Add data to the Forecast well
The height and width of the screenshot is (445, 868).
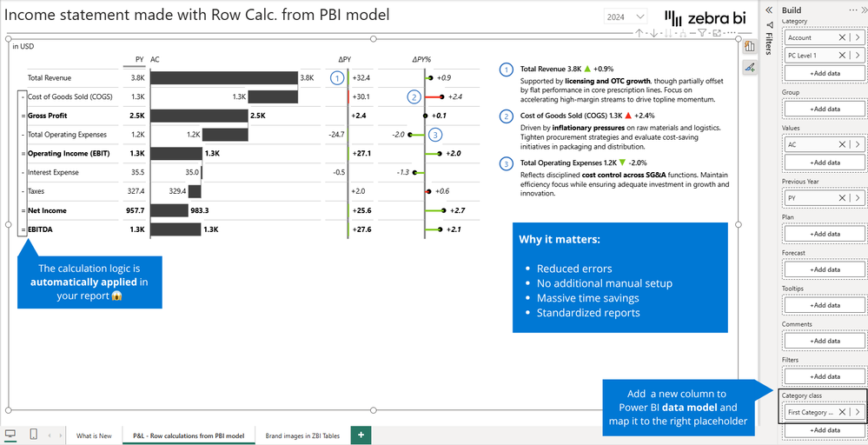pyautogui.click(x=825, y=269)
